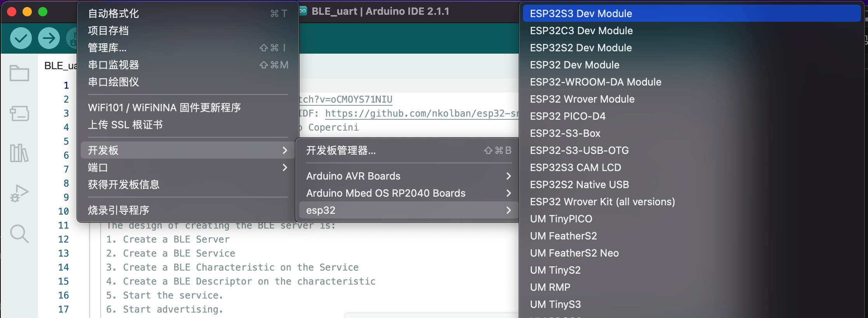
Task: Click line number 10 in the gutter
Action: [63, 211]
